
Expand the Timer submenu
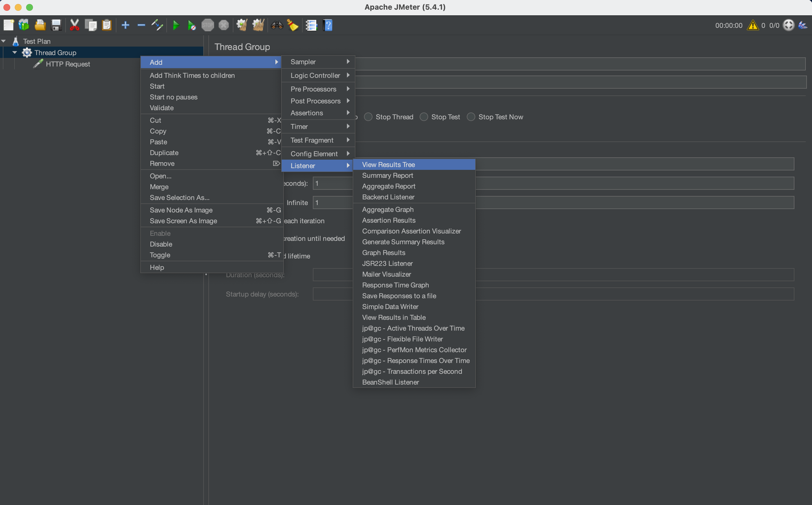(x=318, y=127)
